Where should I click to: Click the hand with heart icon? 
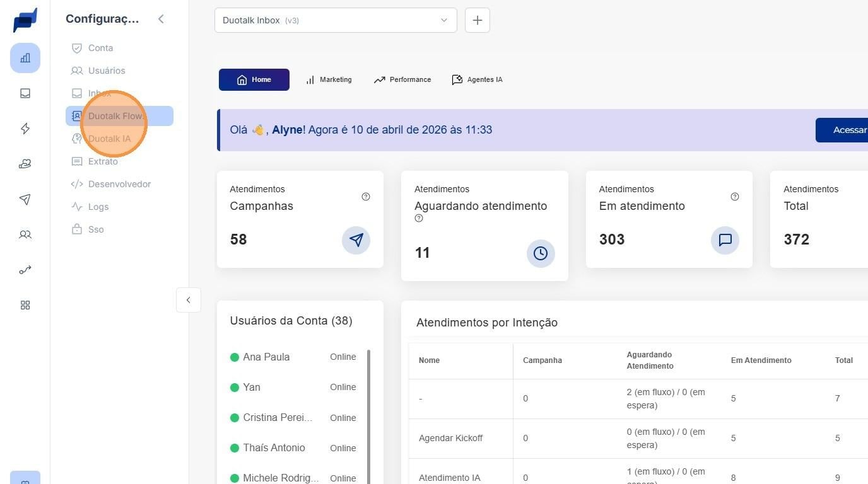[x=25, y=164]
